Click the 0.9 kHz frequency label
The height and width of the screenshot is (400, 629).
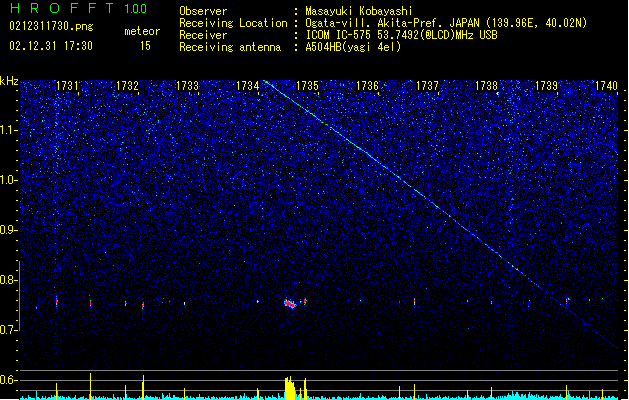coord(8,230)
